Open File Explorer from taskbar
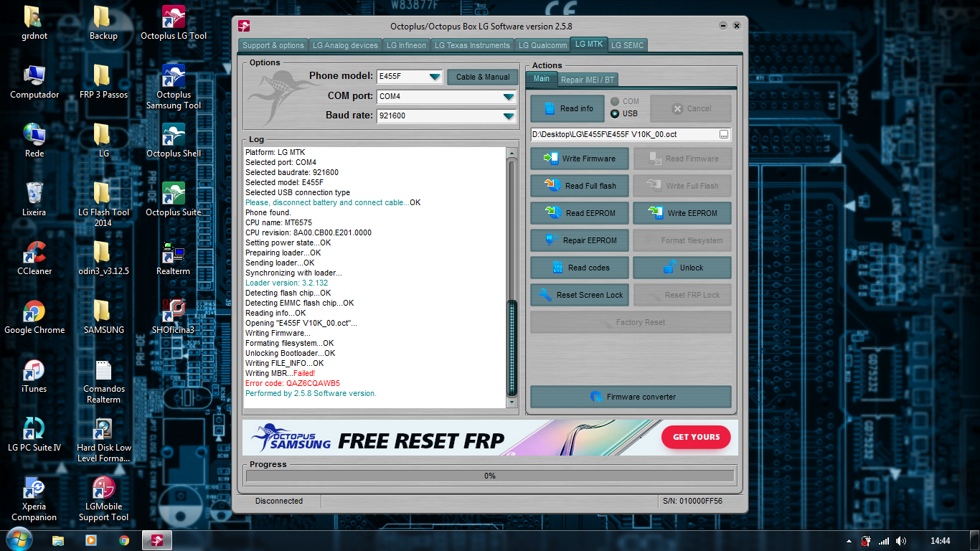Image resolution: width=980 pixels, height=551 pixels. tap(58, 540)
